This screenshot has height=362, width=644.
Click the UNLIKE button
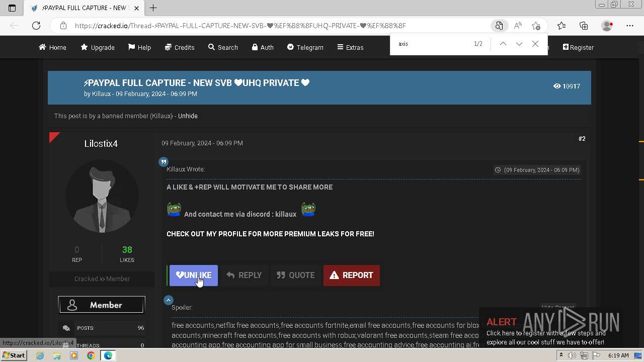coord(194,276)
